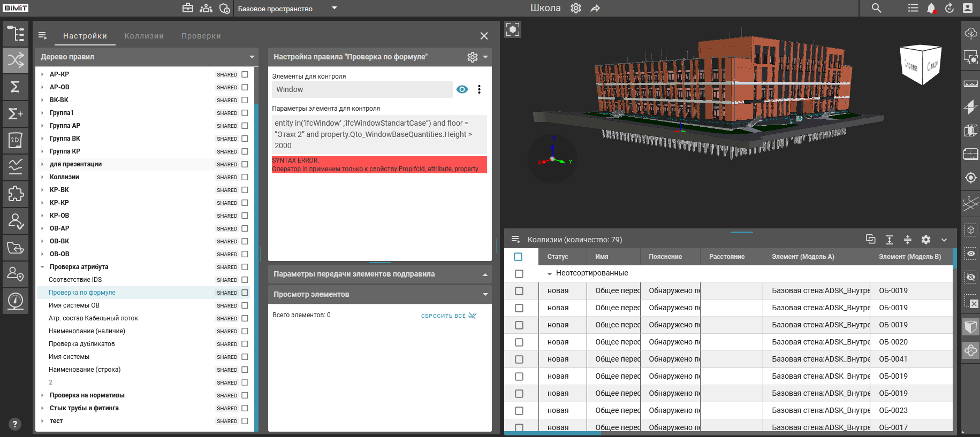The image size is (980, 437).
Task: Check the АР-КР rule checkbox
Action: pyautogui.click(x=245, y=74)
